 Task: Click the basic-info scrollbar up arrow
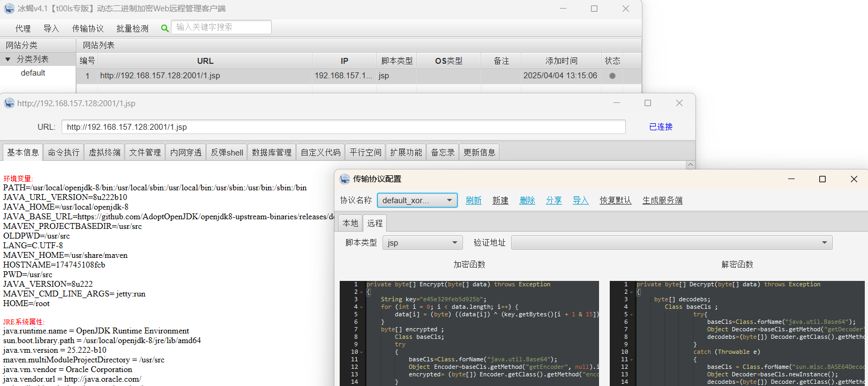click(x=691, y=165)
